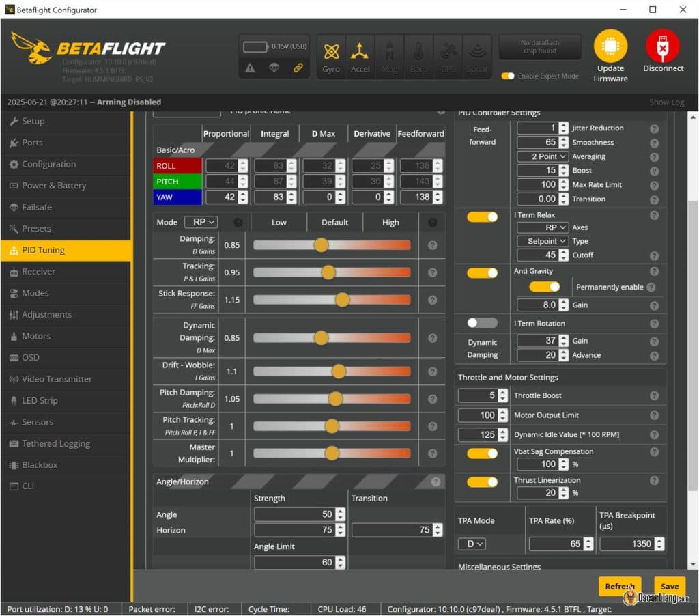Open help for Tracking slider
The image size is (699, 616).
432,272
